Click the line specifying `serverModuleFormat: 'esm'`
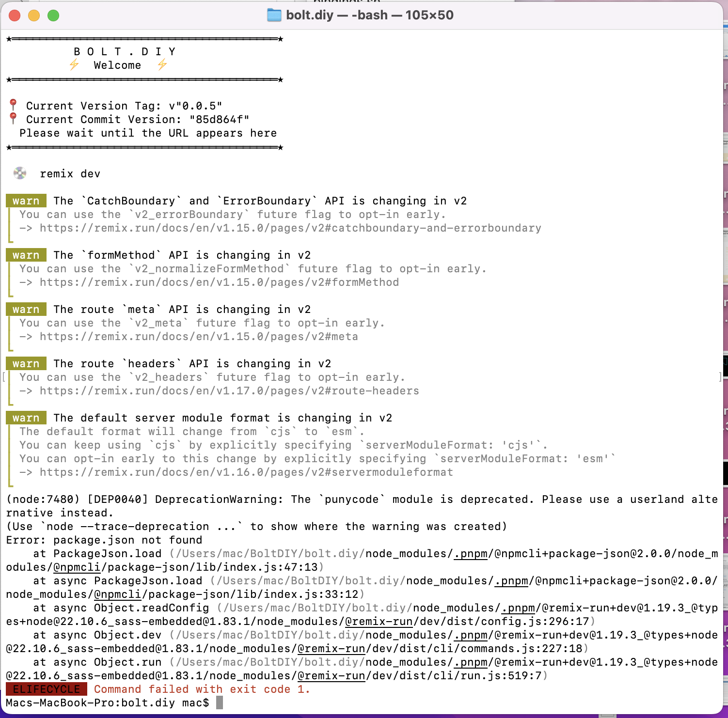 [317, 459]
